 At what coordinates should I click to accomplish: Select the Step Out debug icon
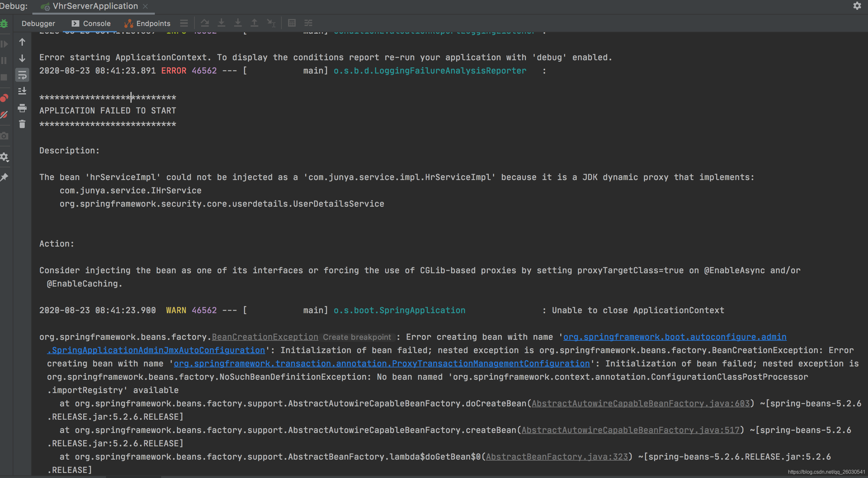click(254, 23)
